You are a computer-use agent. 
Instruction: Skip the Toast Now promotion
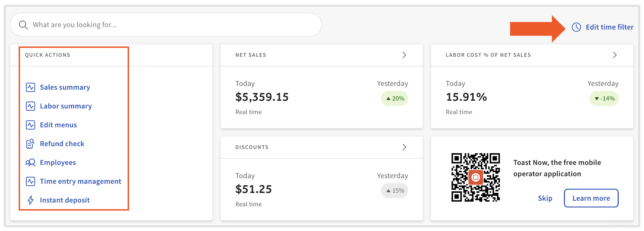click(x=545, y=198)
